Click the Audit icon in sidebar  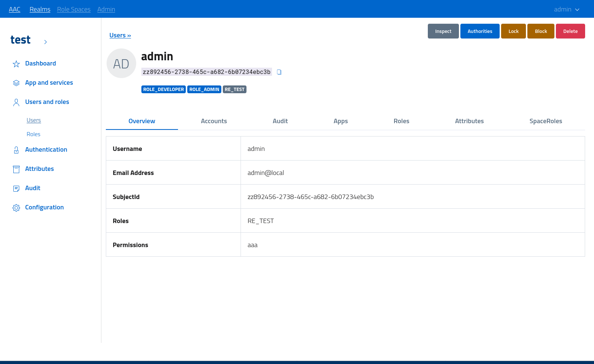[x=16, y=189]
